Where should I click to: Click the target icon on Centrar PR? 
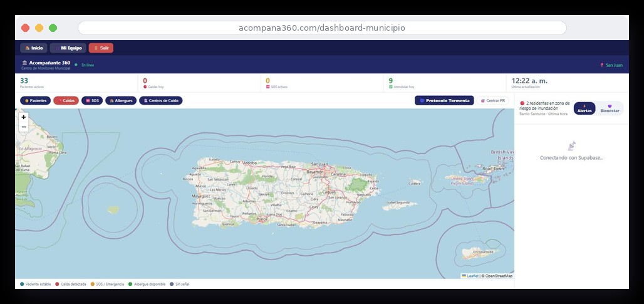(482, 101)
